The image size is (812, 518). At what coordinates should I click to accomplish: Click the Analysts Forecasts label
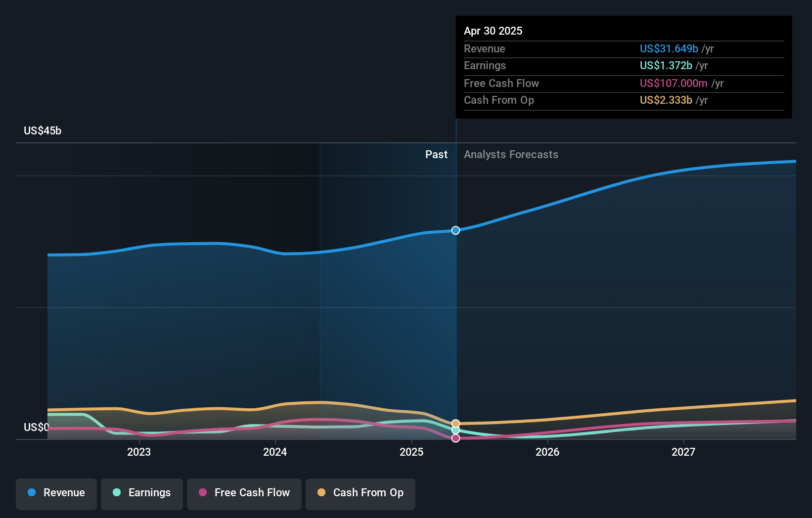click(x=511, y=155)
